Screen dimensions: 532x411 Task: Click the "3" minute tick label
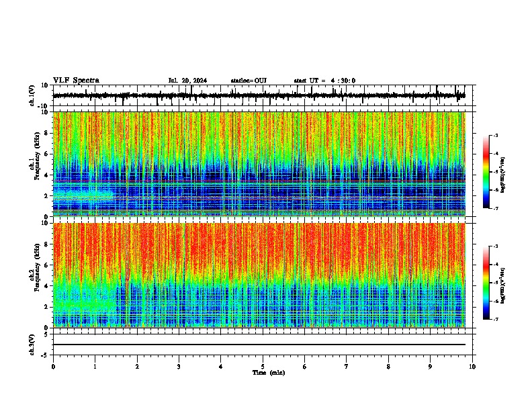coord(179,367)
